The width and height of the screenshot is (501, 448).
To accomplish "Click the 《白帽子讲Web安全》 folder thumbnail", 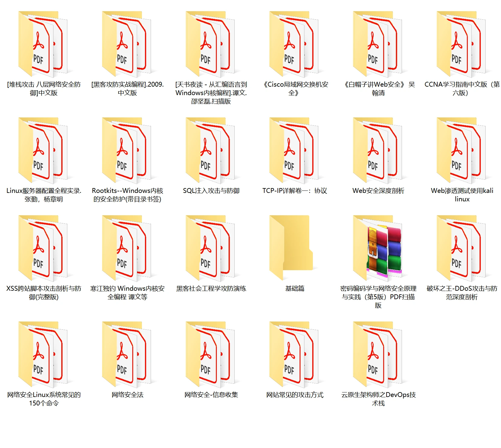I will 378,44.
